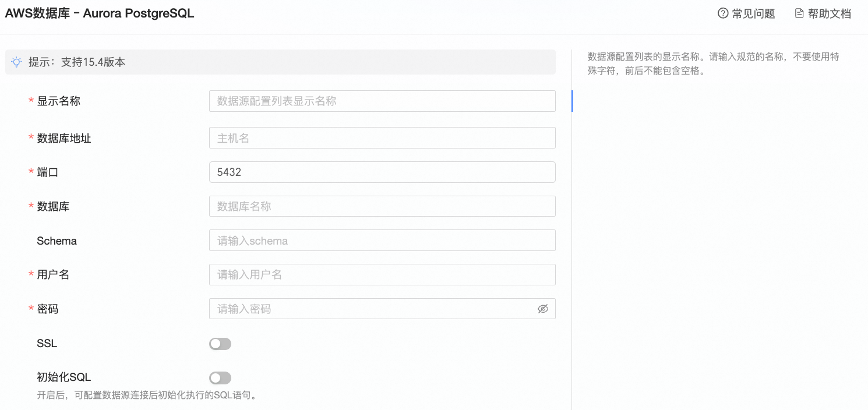Click the AWS数据库 - Aurora PostgreSQL title

[100, 13]
